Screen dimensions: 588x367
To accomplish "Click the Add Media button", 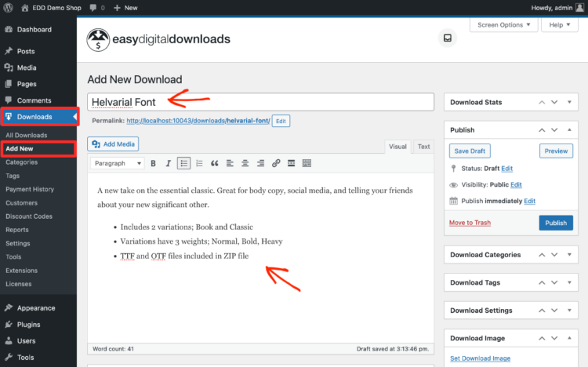I will click(114, 144).
